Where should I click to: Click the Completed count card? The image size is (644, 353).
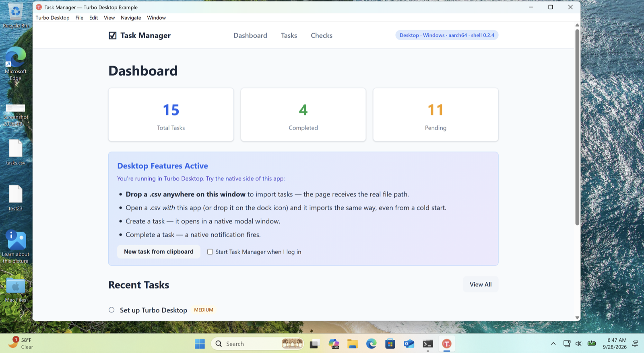pyautogui.click(x=303, y=115)
